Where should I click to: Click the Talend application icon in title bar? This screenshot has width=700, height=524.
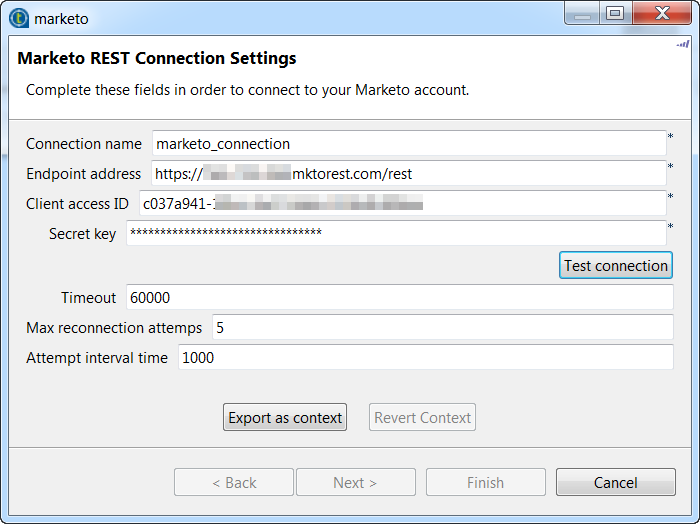(18, 18)
